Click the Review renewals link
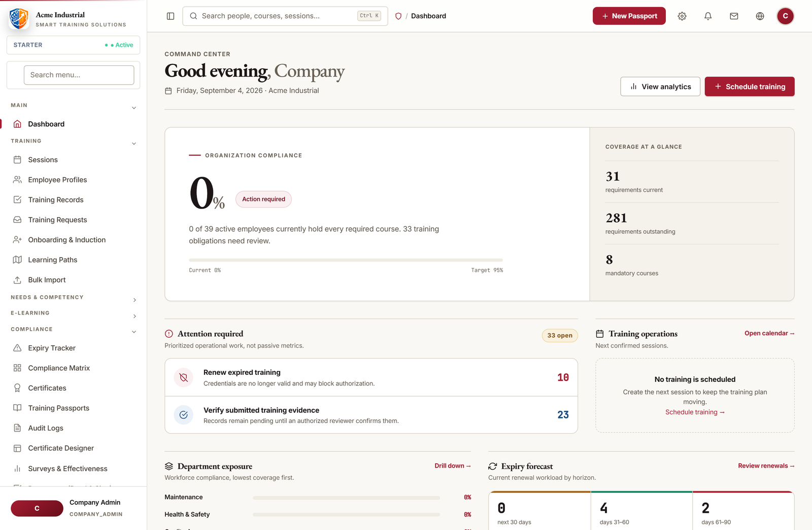812x530 pixels. tap(766, 466)
